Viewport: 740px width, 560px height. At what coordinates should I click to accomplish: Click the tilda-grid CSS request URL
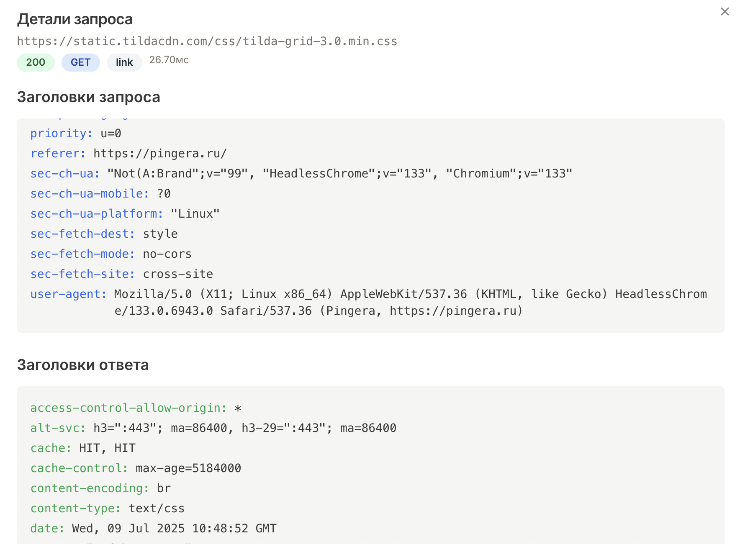[207, 41]
